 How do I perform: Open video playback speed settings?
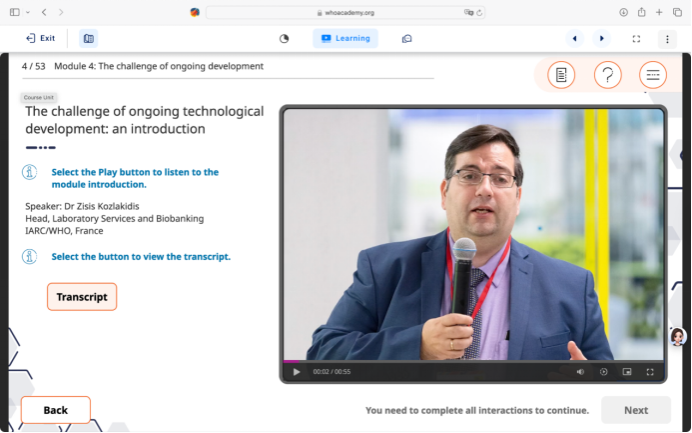[603, 372]
